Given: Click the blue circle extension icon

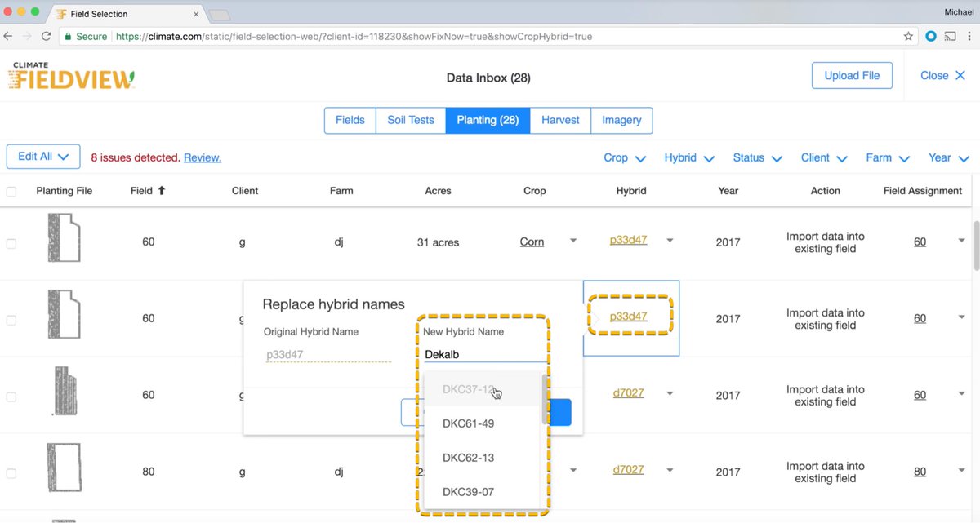Looking at the screenshot, I should point(931,37).
